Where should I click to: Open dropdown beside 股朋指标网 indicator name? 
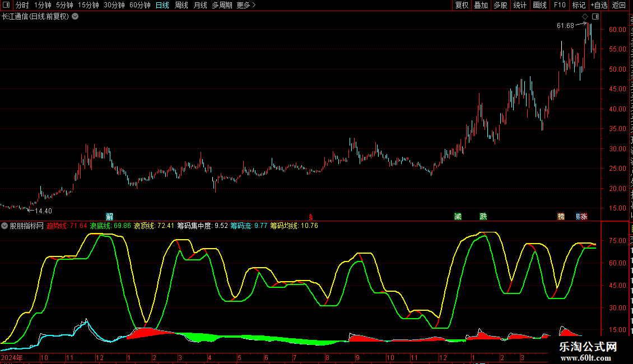(x=4, y=226)
